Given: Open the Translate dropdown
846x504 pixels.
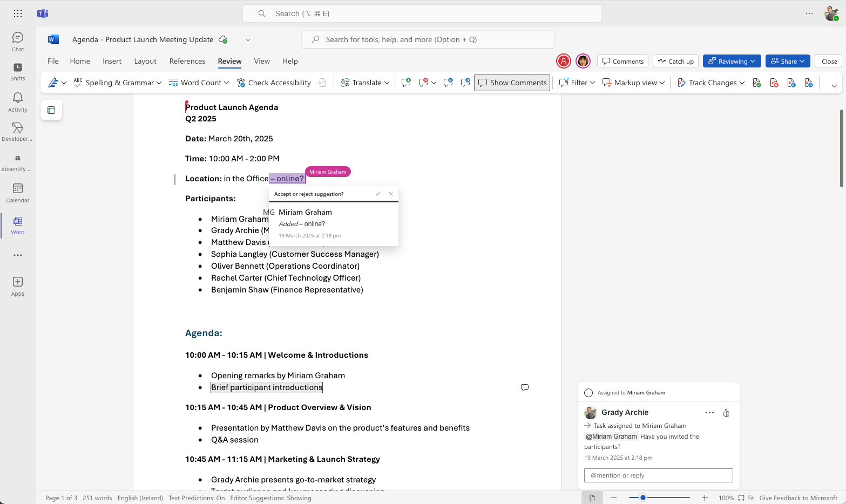Looking at the screenshot, I should pos(387,83).
